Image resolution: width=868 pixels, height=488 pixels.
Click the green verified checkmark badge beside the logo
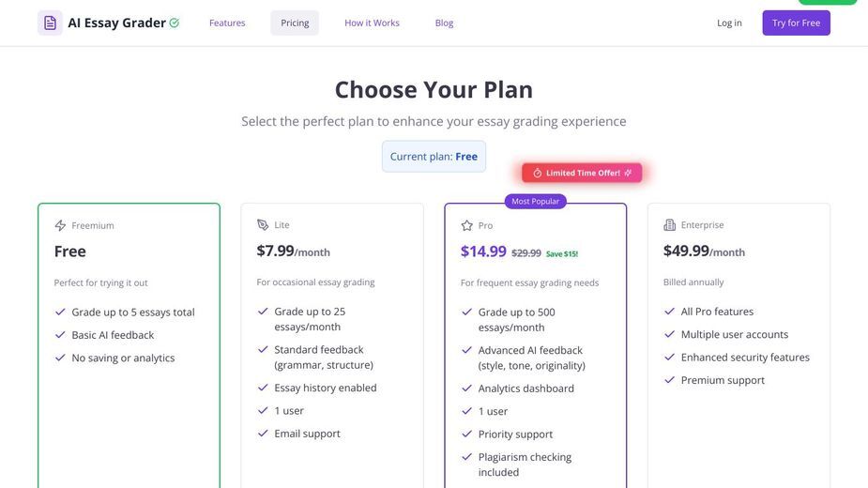tap(175, 23)
